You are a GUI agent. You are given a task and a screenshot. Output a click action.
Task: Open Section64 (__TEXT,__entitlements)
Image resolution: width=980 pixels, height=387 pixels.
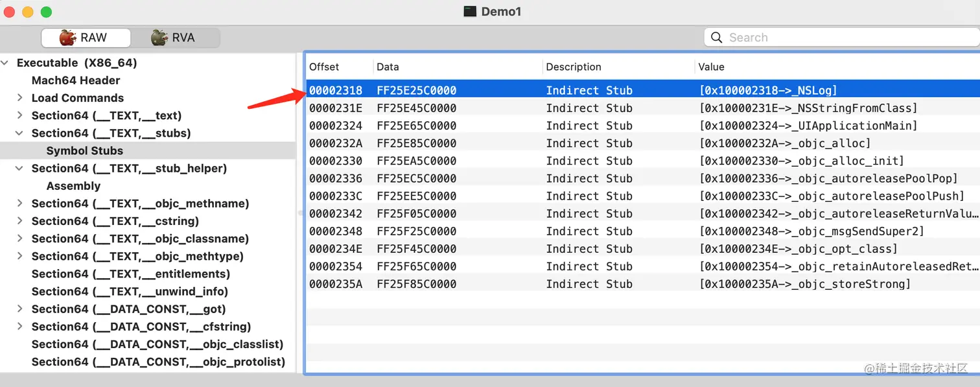(x=130, y=274)
